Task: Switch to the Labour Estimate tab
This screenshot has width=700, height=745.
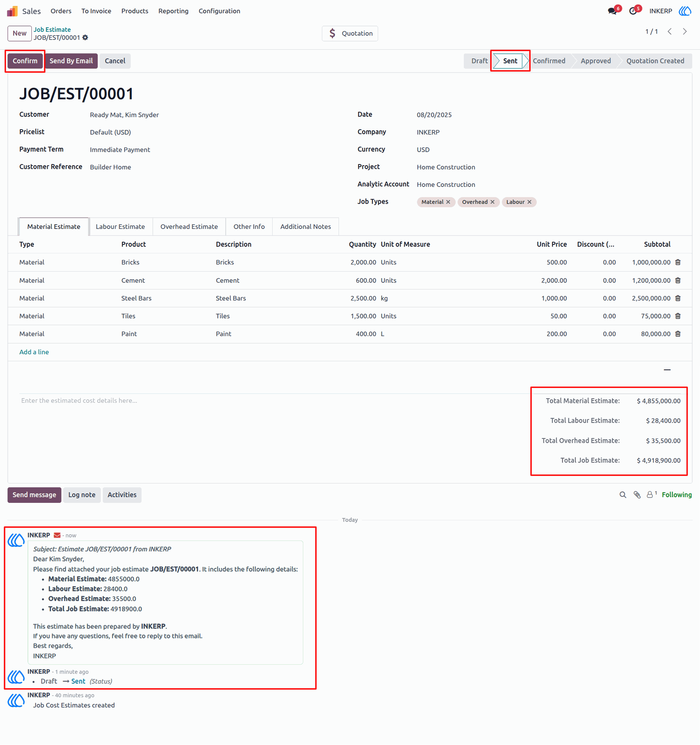Action: point(120,227)
